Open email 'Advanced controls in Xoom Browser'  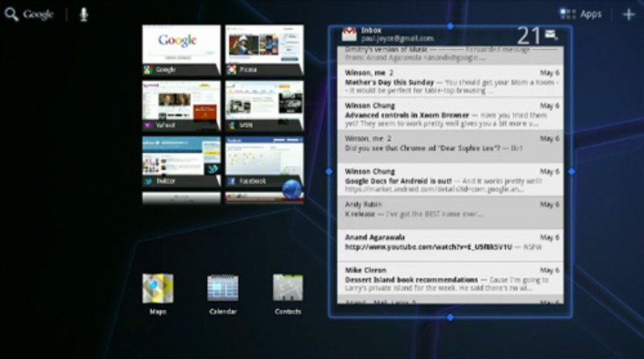[x=450, y=114]
